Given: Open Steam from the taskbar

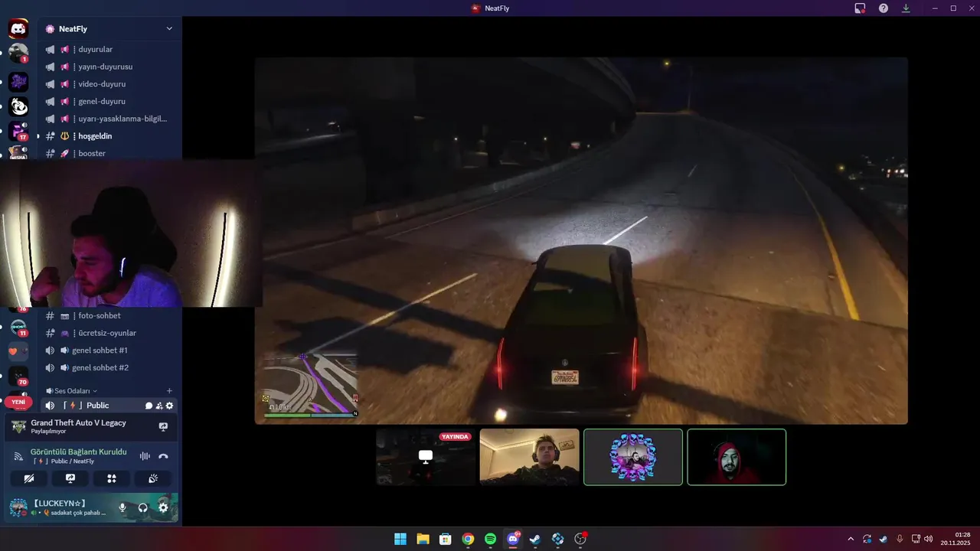Looking at the screenshot, I should 535,539.
